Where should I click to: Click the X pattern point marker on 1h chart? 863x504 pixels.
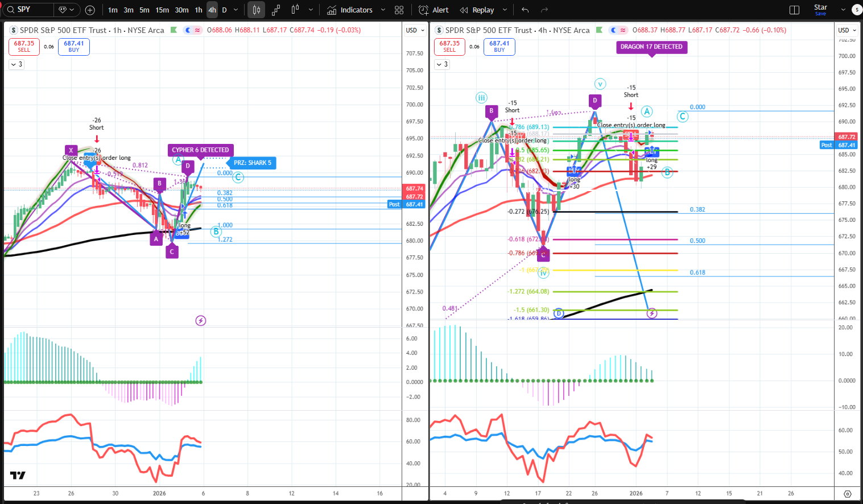tap(71, 150)
